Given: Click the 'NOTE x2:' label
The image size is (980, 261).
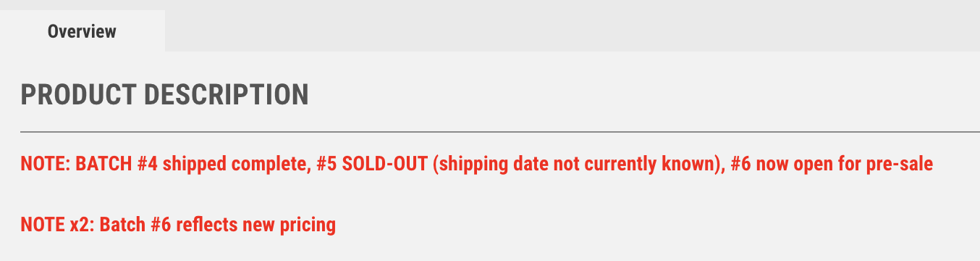Looking at the screenshot, I should 58,225.
